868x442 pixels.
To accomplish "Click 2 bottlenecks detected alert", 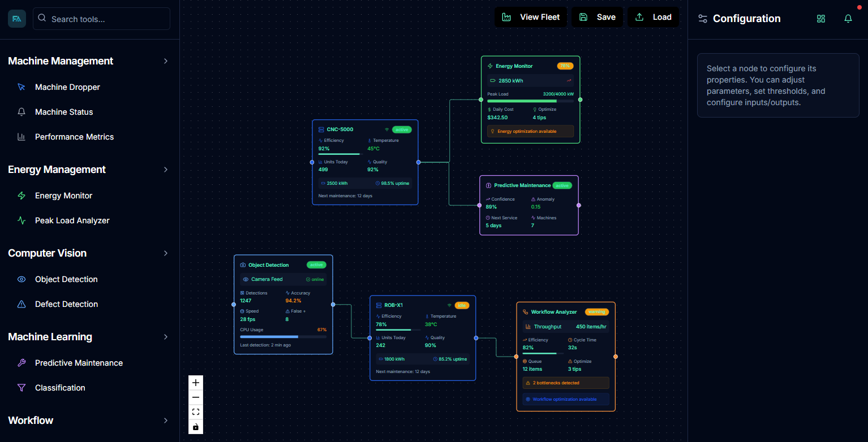I will pos(566,383).
